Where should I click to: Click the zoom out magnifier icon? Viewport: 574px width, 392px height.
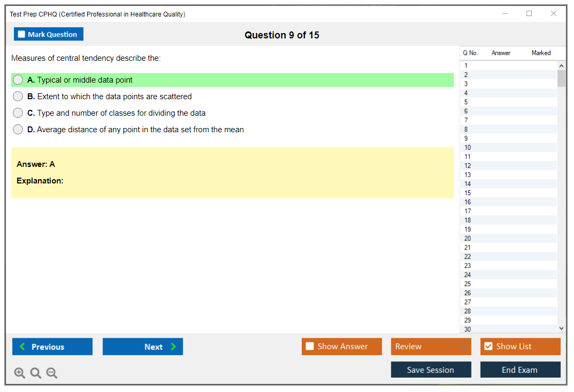(x=52, y=373)
